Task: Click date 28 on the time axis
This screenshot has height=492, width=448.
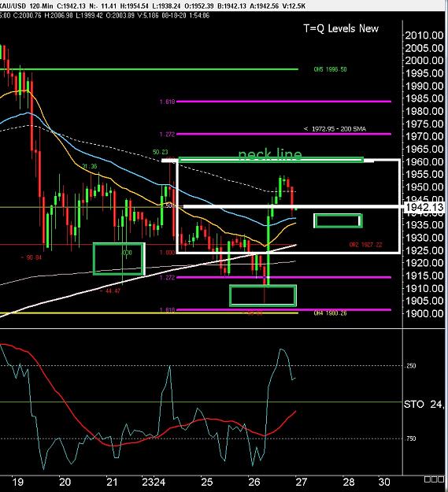Action: tap(349, 482)
